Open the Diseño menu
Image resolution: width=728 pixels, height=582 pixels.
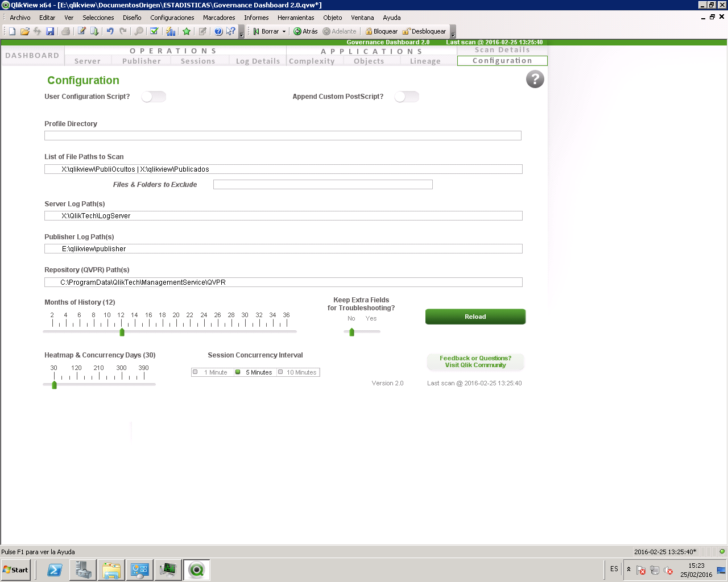[132, 18]
